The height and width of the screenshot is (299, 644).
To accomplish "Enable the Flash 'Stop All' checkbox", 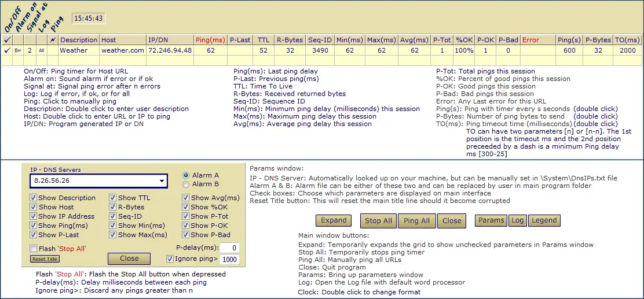I will pos(33,249).
